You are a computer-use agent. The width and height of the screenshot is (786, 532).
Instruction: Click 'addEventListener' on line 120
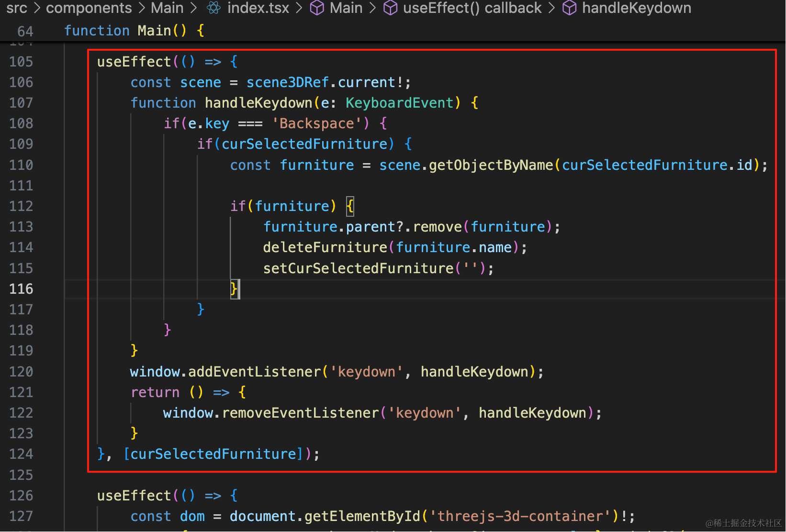pyautogui.click(x=255, y=372)
